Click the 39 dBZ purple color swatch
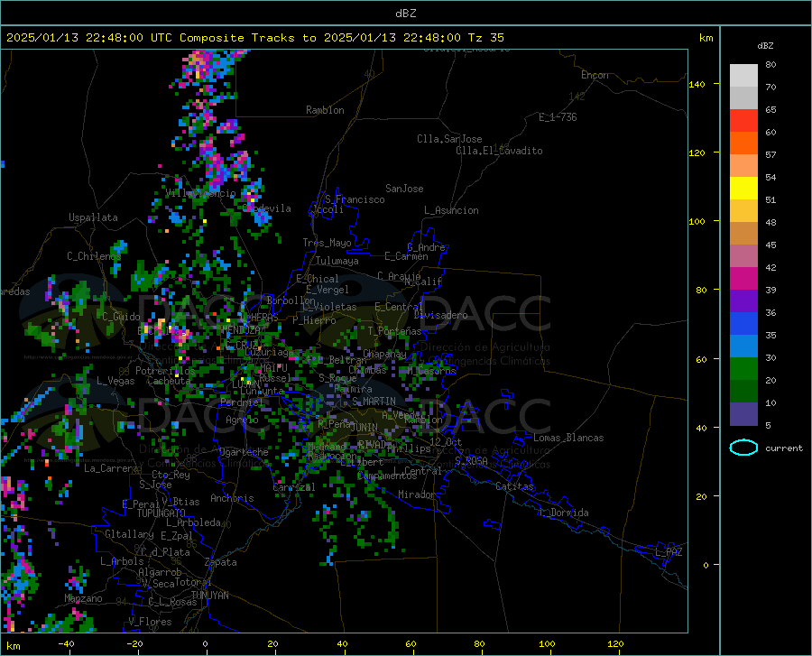The image size is (812, 656). point(743,300)
